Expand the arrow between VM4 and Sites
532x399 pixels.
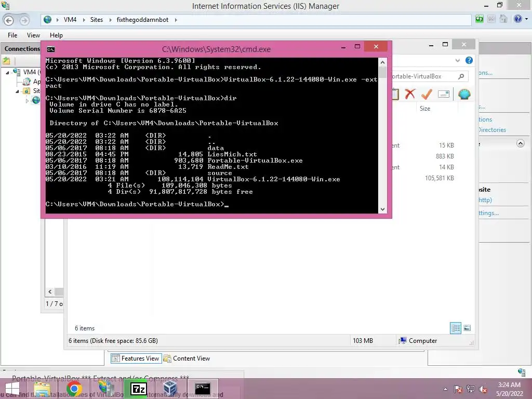pyautogui.click(x=84, y=20)
